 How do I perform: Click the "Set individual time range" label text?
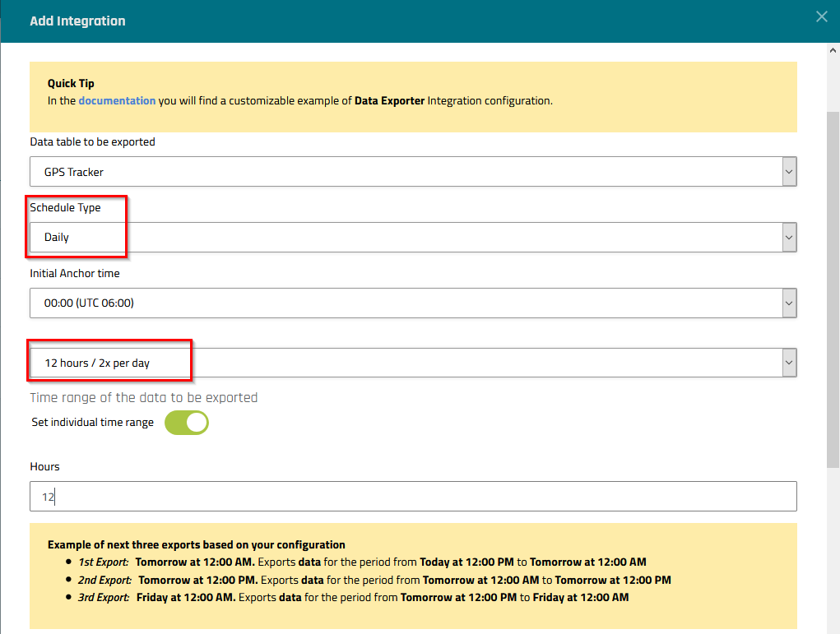[92, 423]
